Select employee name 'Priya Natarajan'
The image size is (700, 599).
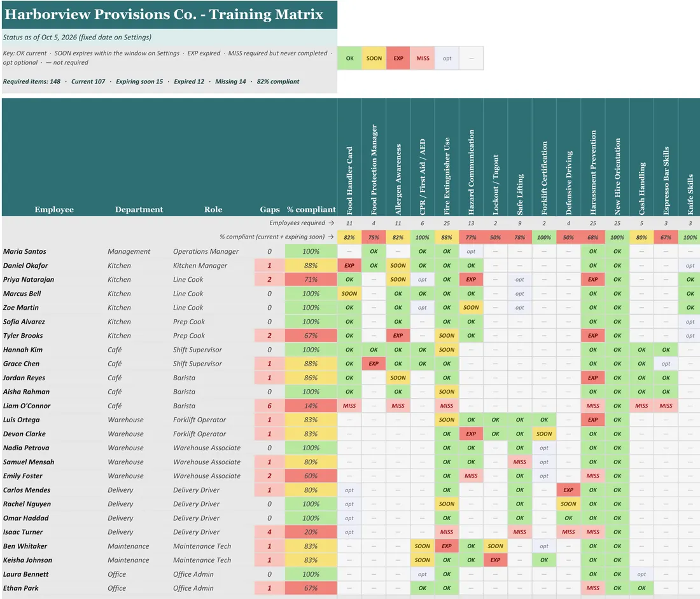coord(29,280)
